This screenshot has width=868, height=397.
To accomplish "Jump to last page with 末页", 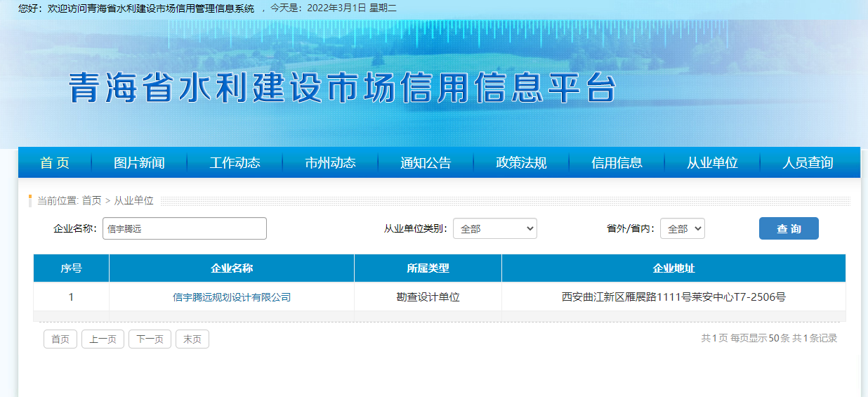I will pyautogui.click(x=192, y=339).
